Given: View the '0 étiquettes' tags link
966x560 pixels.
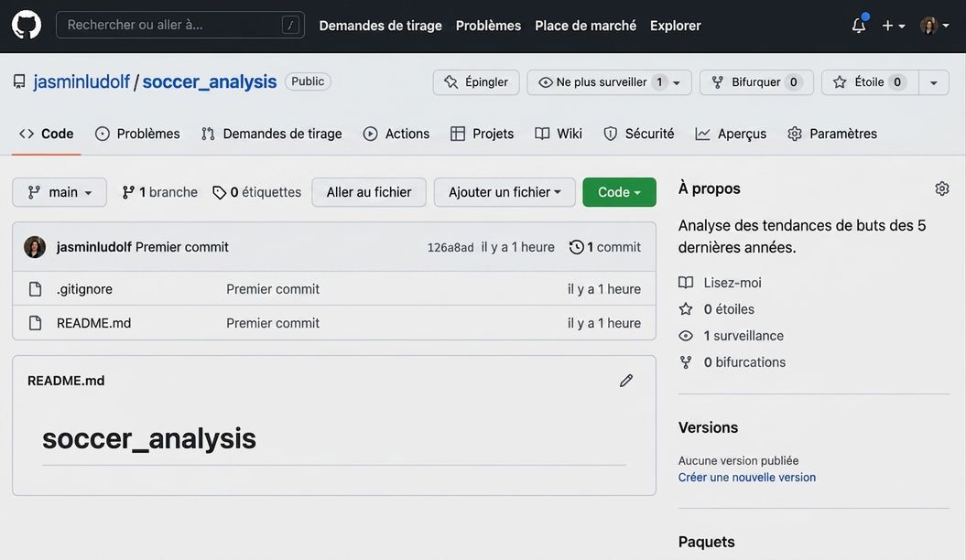Looking at the screenshot, I should point(257,192).
